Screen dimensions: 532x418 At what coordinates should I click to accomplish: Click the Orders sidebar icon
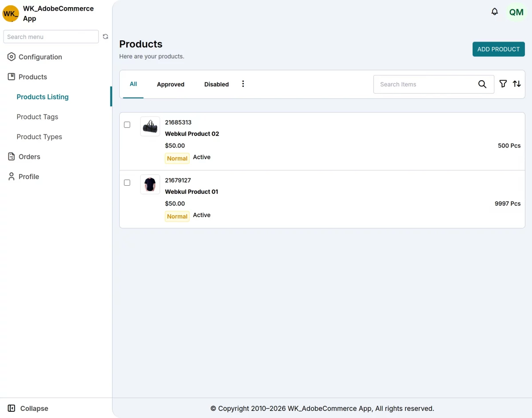[x=11, y=156]
